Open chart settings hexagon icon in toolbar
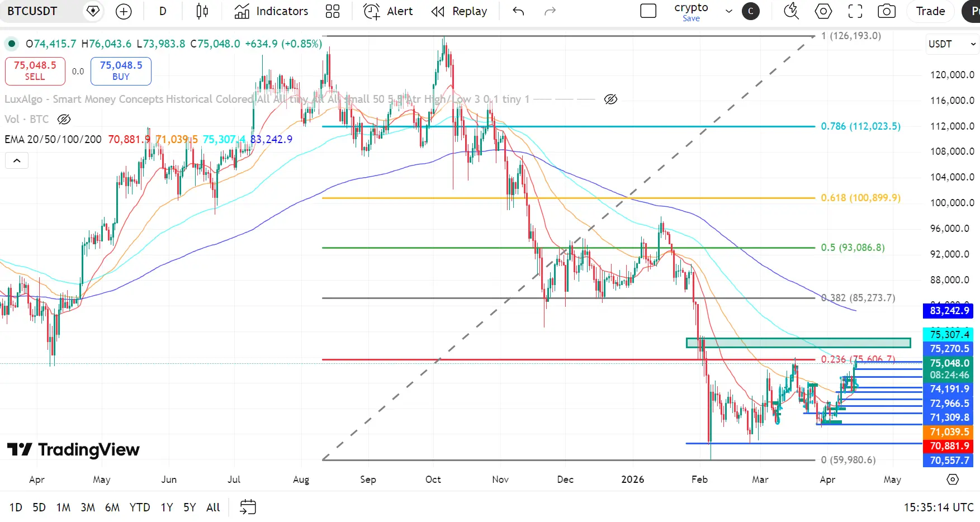Screen dimensions: 980x522 823,11
